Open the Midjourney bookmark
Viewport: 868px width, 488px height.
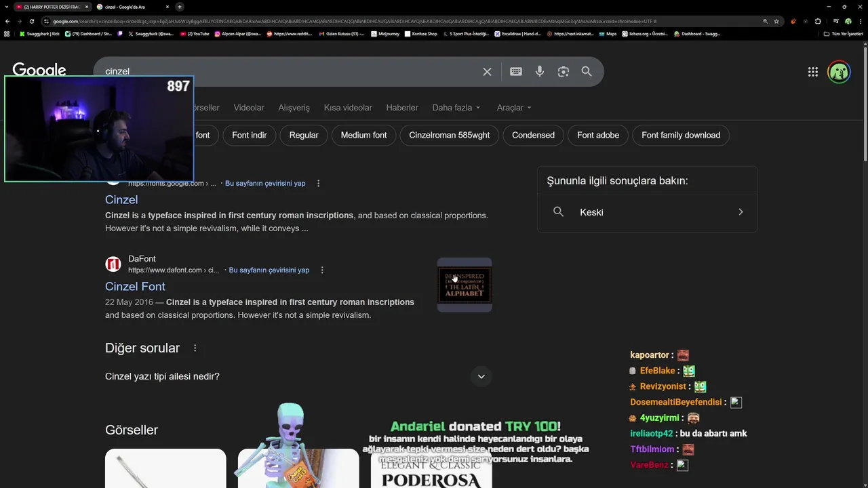pos(385,33)
